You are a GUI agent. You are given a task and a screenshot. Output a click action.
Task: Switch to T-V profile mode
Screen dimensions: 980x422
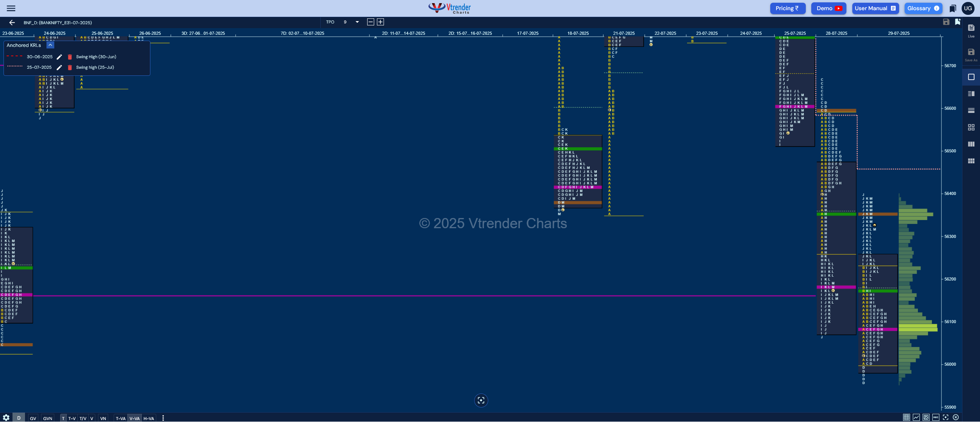(72, 418)
